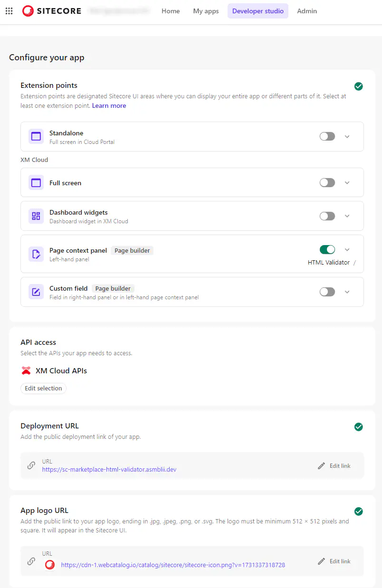This screenshot has height=588, width=382.
Task: Click the Edit selection button
Action: click(43, 388)
